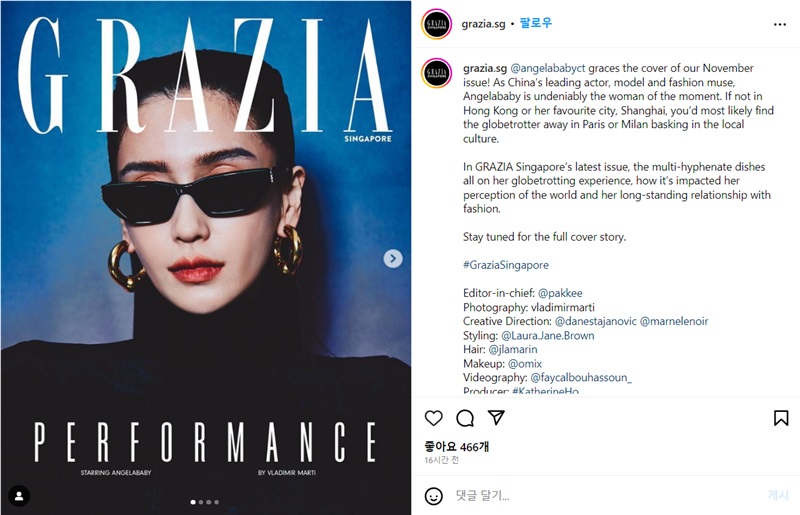Open @angelababyct mention link
The width and height of the screenshot is (800, 515).
pos(548,68)
